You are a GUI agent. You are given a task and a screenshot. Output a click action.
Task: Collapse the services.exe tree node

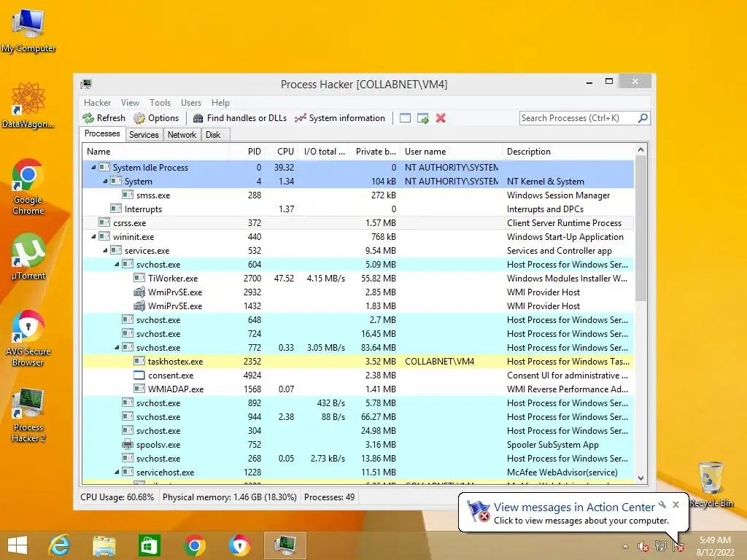coord(105,251)
